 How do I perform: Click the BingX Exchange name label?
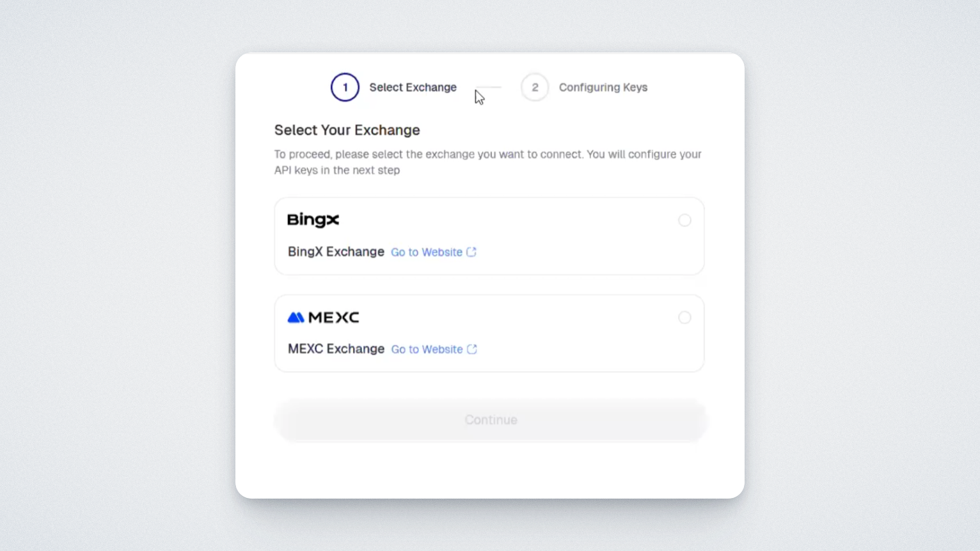336,252
